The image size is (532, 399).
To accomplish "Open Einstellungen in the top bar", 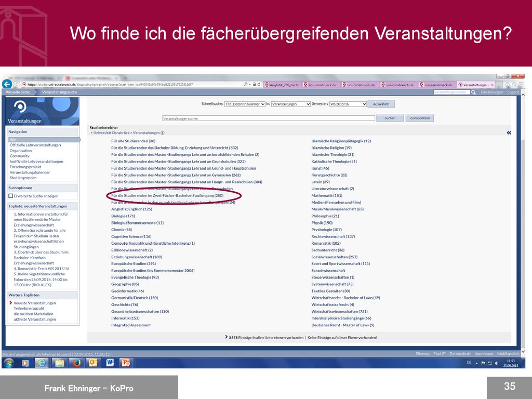I will click(492, 92).
